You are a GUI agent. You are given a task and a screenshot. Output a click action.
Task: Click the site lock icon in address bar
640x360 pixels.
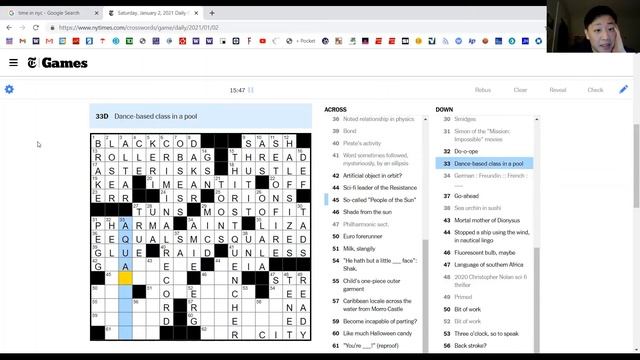pyautogui.click(x=52, y=28)
